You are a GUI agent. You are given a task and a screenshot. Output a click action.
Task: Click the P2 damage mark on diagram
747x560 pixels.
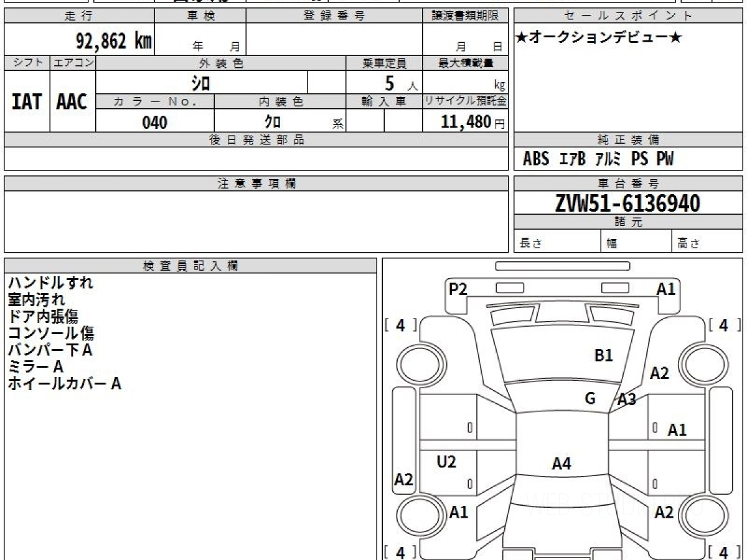(x=458, y=289)
